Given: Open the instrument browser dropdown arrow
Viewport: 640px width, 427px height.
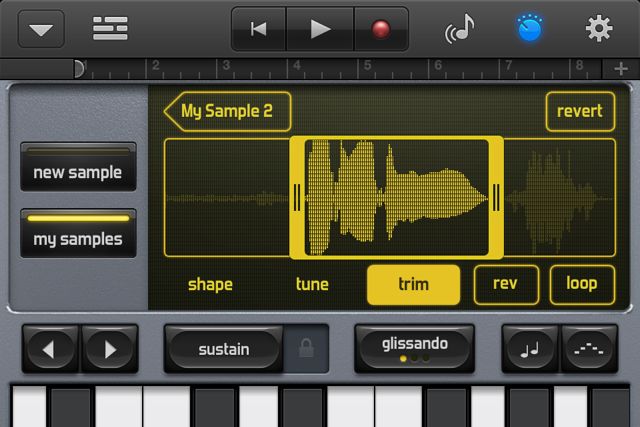Looking at the screenshot, I should [x=41, y=29].
